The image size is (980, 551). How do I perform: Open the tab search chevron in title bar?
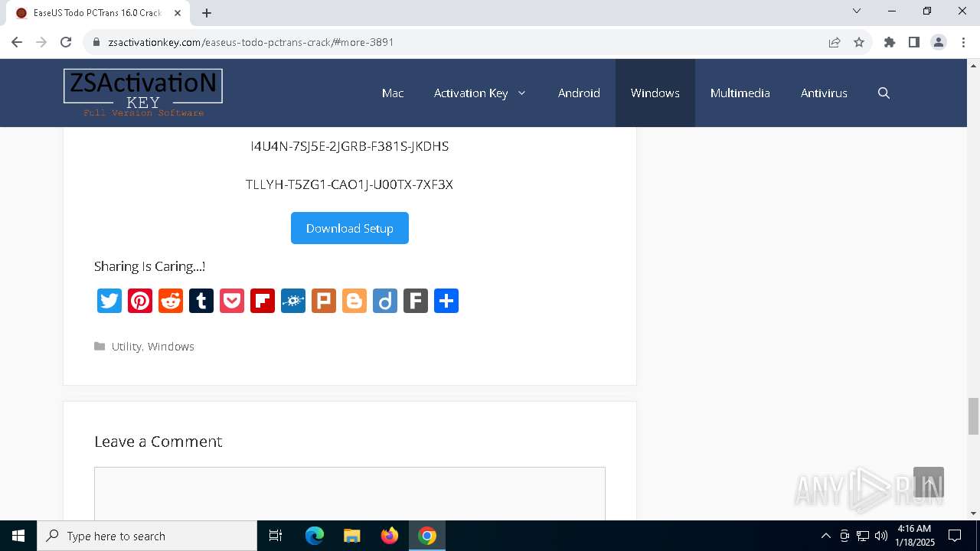point(857,11)
